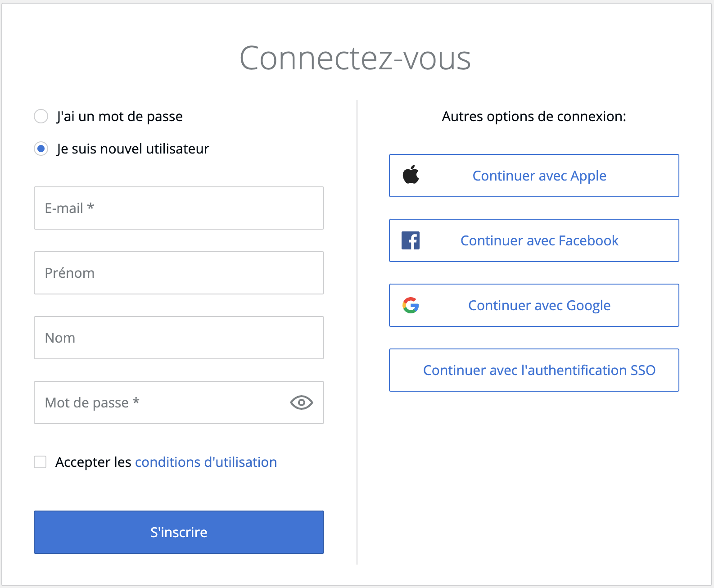
Task: Click into the Prénom field
Action: point(179,273)
